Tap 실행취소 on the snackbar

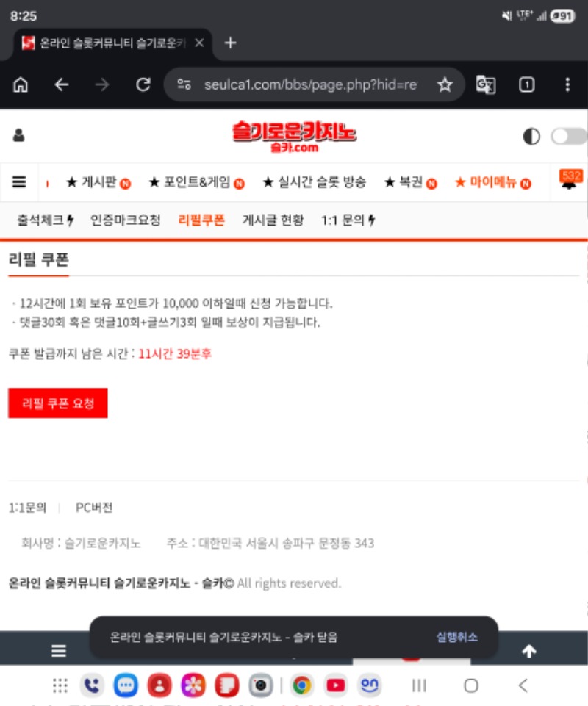[456, 637]
